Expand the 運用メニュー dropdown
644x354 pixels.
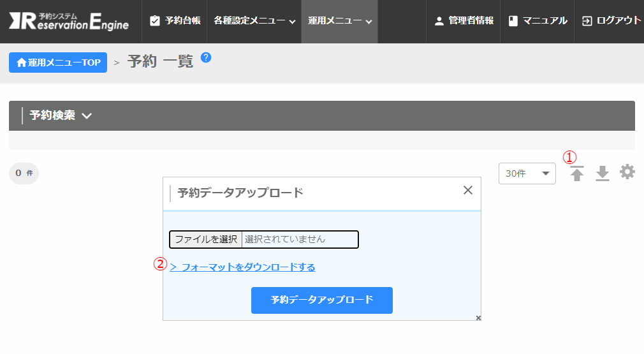click(x=339, y=21)
